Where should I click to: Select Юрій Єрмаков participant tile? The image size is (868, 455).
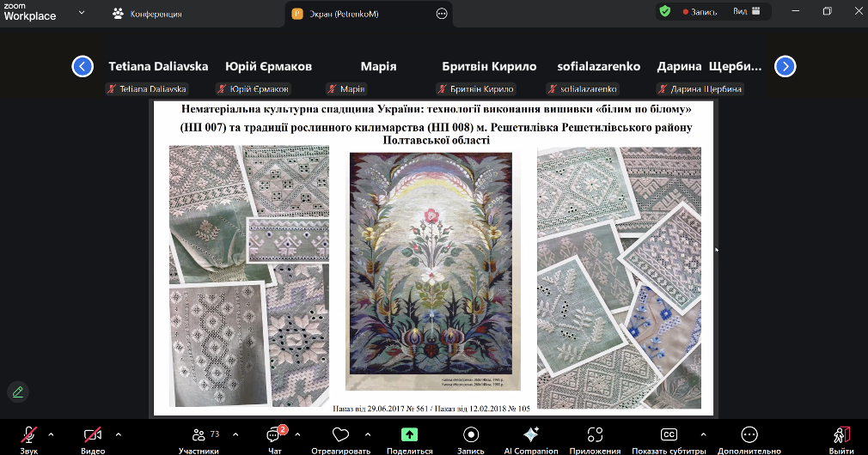point(268,67)
